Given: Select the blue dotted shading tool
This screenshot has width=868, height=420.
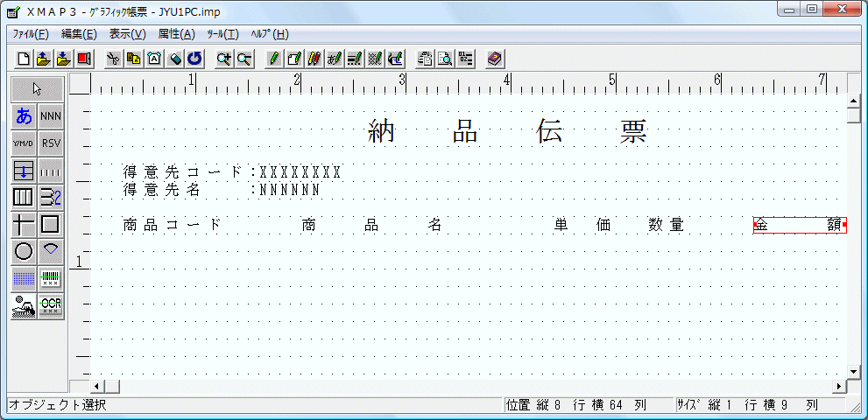Looking at the screenshot, I should tap(25, 279).
